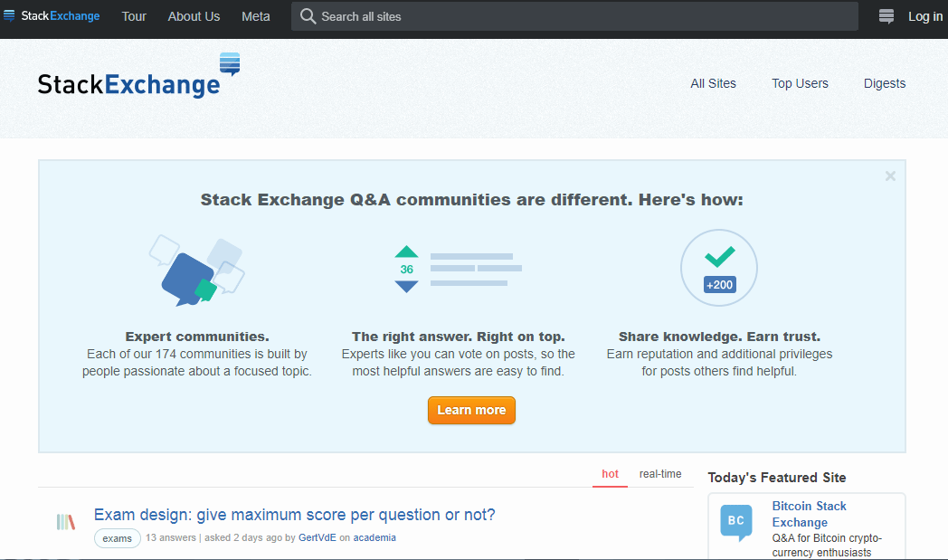Click the academia site icon beside the question

pos(66,521)
